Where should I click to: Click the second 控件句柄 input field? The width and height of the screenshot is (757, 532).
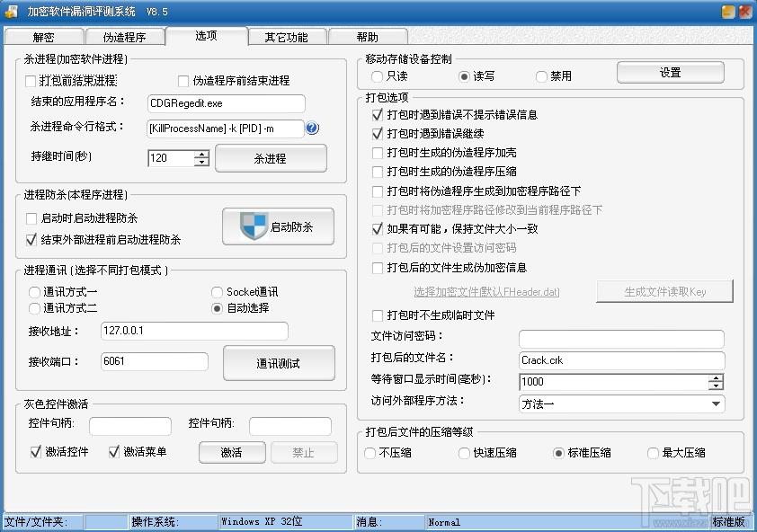(x=290, y=426)
